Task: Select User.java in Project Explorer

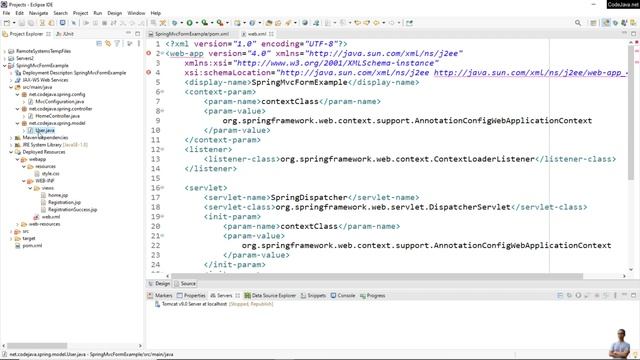Action: pyautogui.click(x=44, y=131)
